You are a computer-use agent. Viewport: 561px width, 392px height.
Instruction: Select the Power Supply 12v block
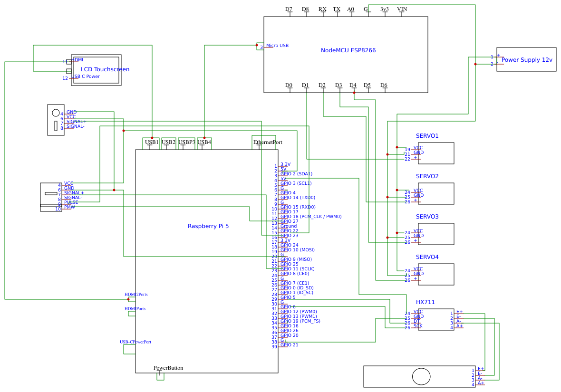pos(526,60)
